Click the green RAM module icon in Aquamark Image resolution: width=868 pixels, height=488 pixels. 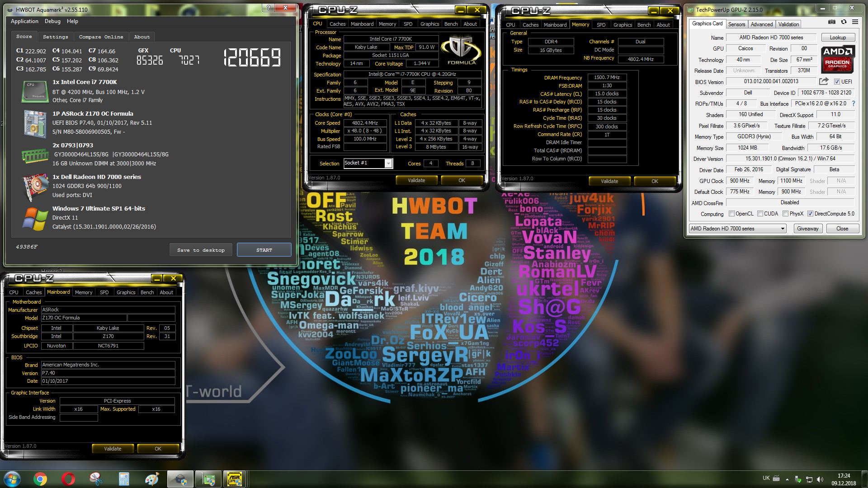pos(35,156)
